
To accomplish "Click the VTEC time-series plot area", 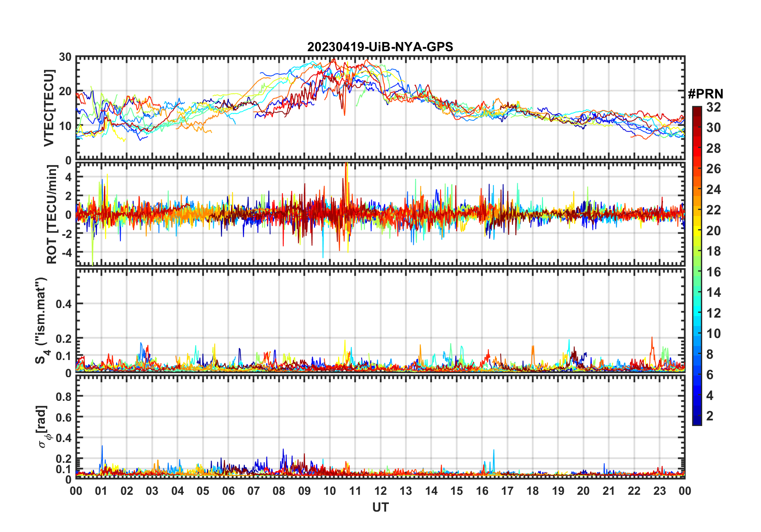I will tap(380, 108).
